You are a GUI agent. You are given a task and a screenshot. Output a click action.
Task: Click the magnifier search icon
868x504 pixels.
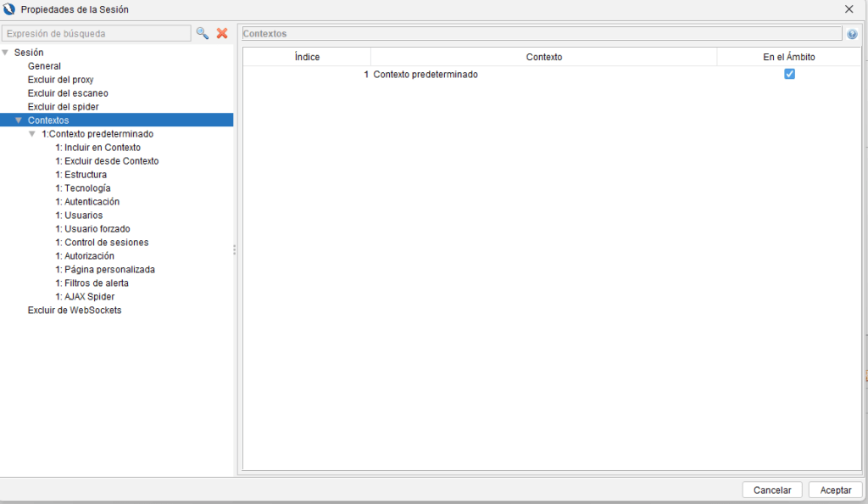(x=202, y=33)
